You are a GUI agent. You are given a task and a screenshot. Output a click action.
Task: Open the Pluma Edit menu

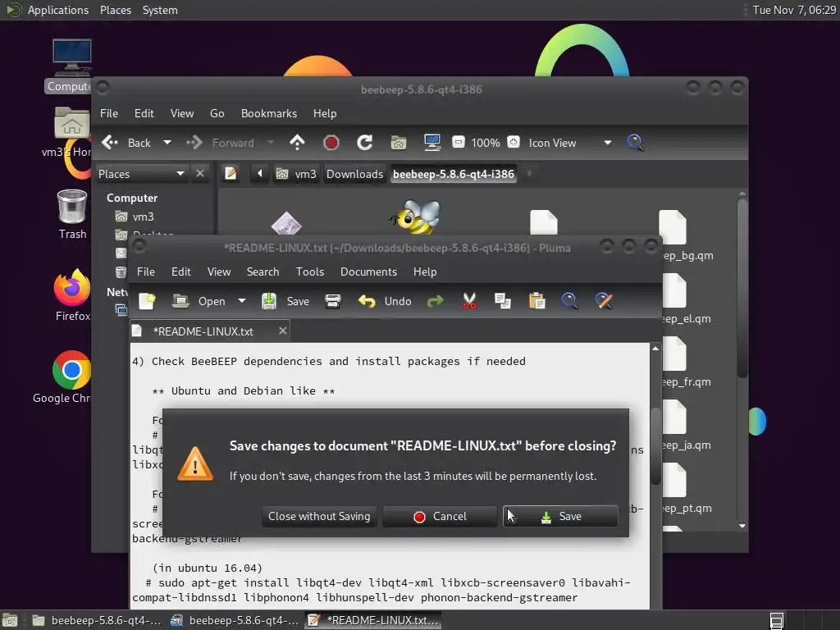point(181,272)
